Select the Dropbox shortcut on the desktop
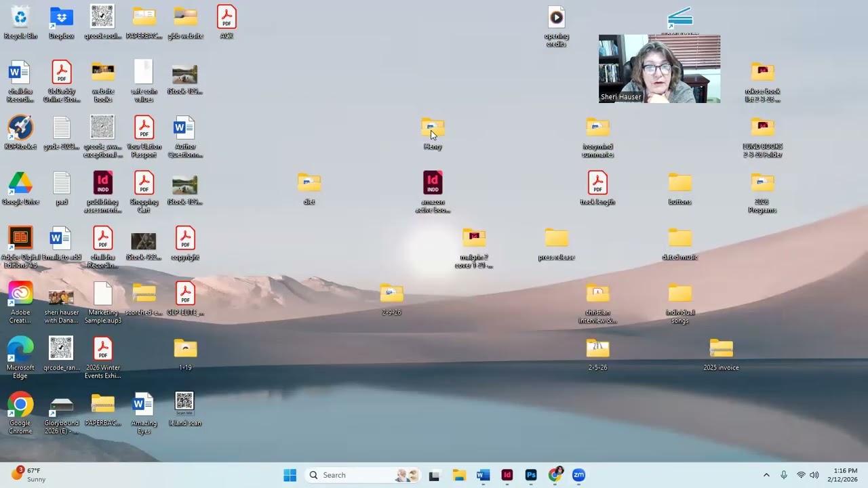This screenshot has width=868, height=488. pyautogui.click(x=61, y=22)
